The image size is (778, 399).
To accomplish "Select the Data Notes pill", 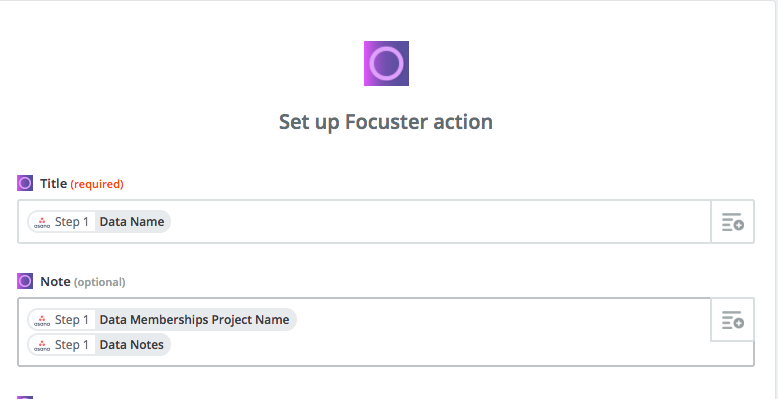I will [99, 344].
